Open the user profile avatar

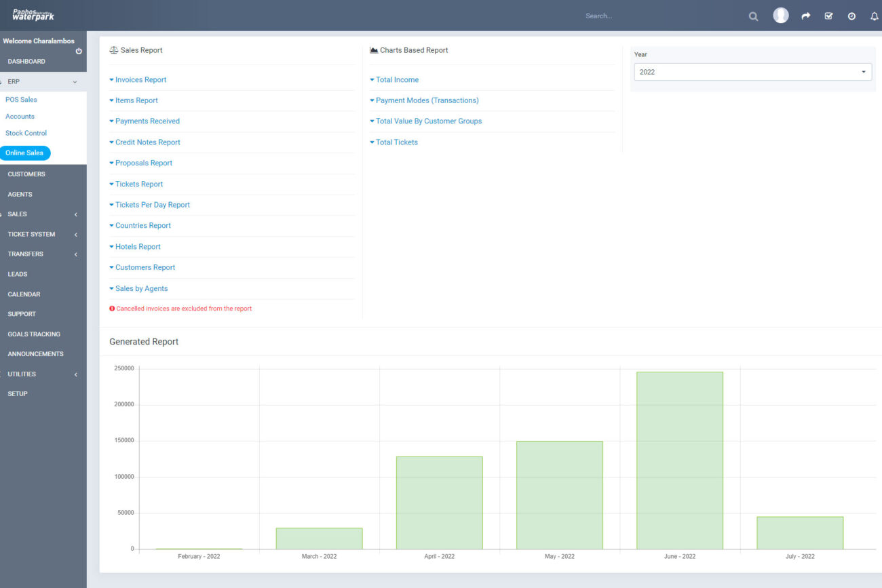click(781, 16)
